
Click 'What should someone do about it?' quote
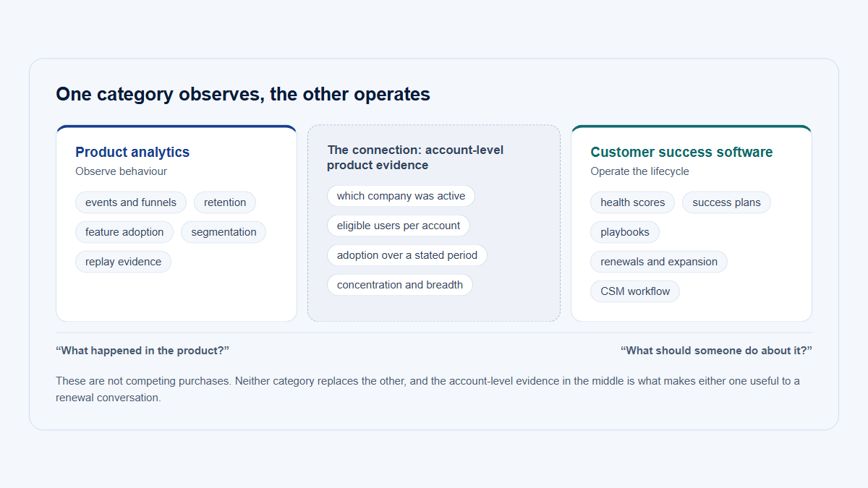coord(716,351)
